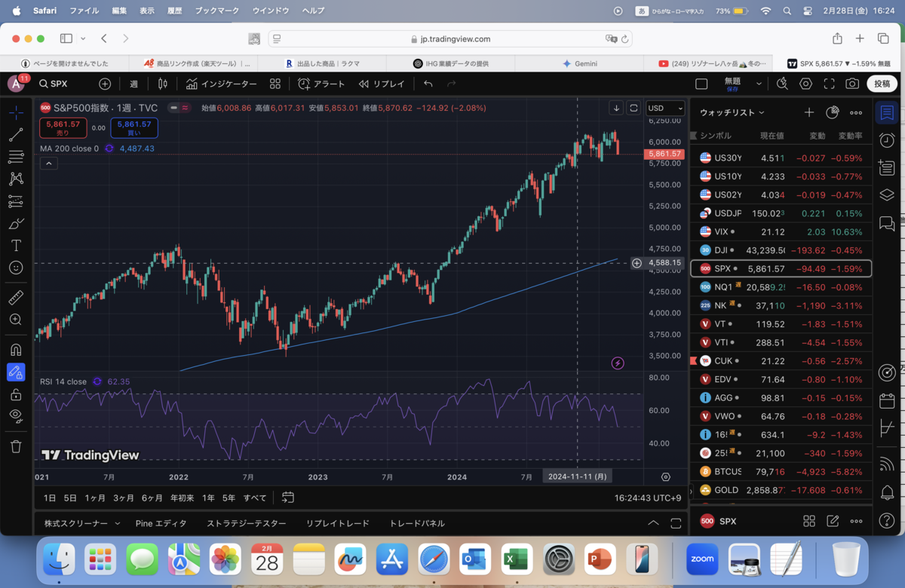This screenshot has width=905, height=588.
Task: Add a symbol to compare
Action: coord(105,84)
